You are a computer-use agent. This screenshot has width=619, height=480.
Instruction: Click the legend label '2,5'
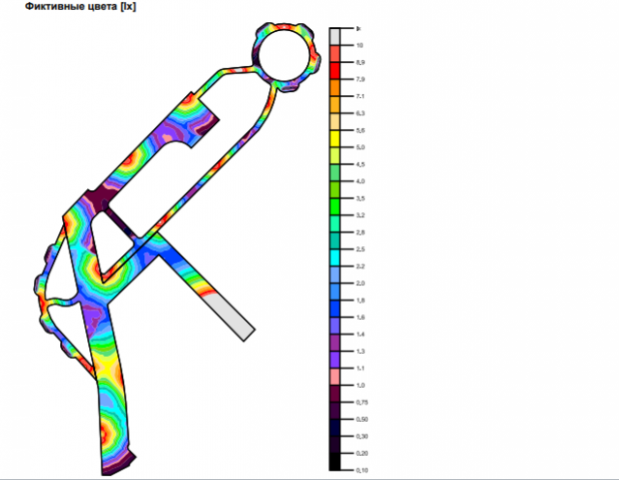pyautogui.click(x=360, y=249)
